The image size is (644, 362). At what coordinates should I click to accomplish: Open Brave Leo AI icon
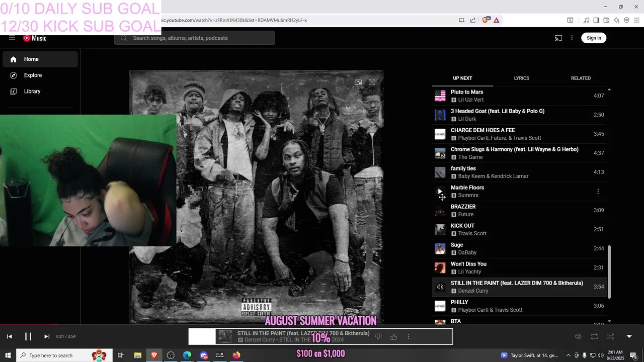point(616,20)
